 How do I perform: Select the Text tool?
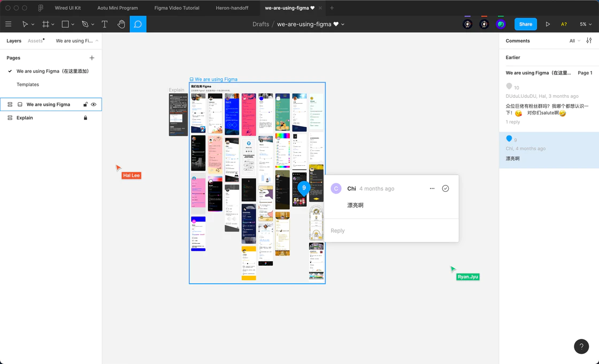point(104,24)
